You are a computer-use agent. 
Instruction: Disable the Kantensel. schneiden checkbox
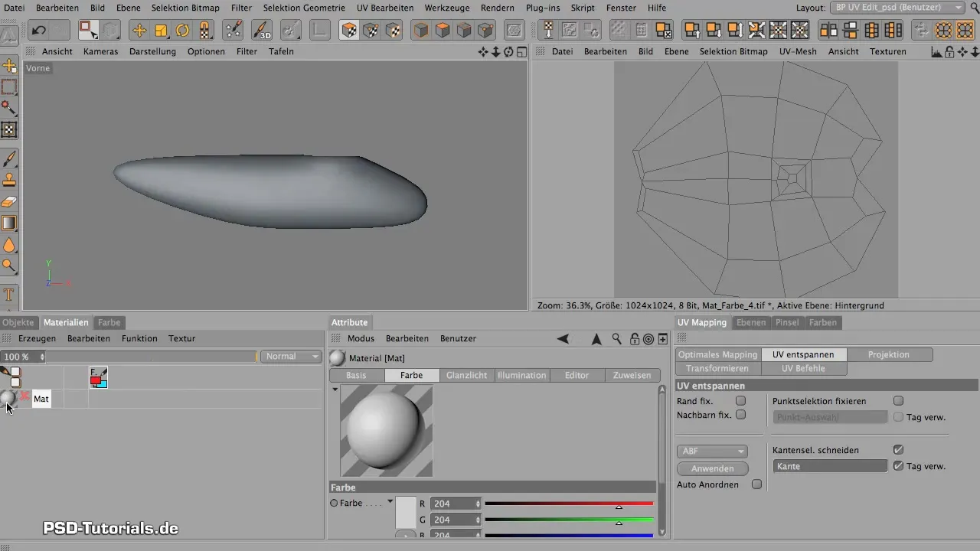[x=899, y=450]
